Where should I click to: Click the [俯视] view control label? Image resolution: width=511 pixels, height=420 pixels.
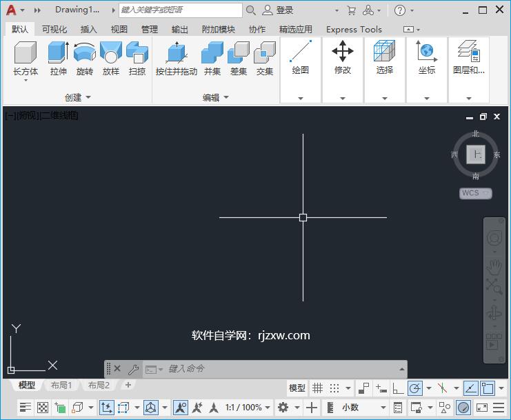click(x=28, y=115)
